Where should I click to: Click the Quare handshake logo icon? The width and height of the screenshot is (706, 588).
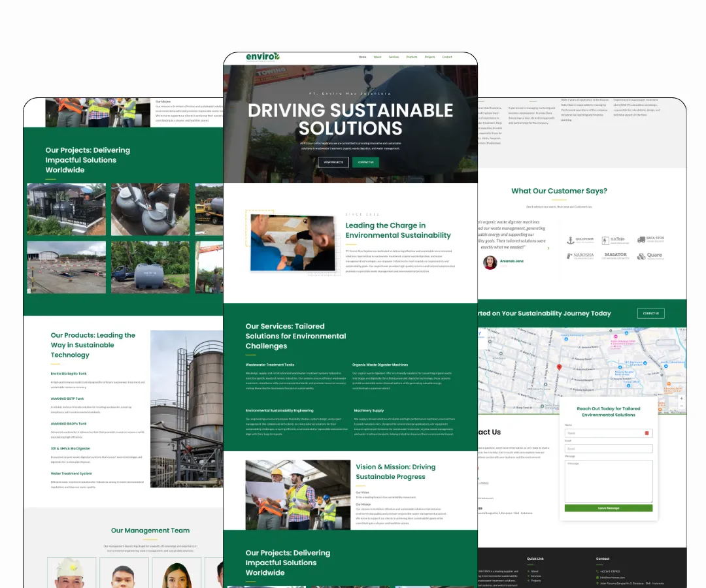click(x=641, y=256)
